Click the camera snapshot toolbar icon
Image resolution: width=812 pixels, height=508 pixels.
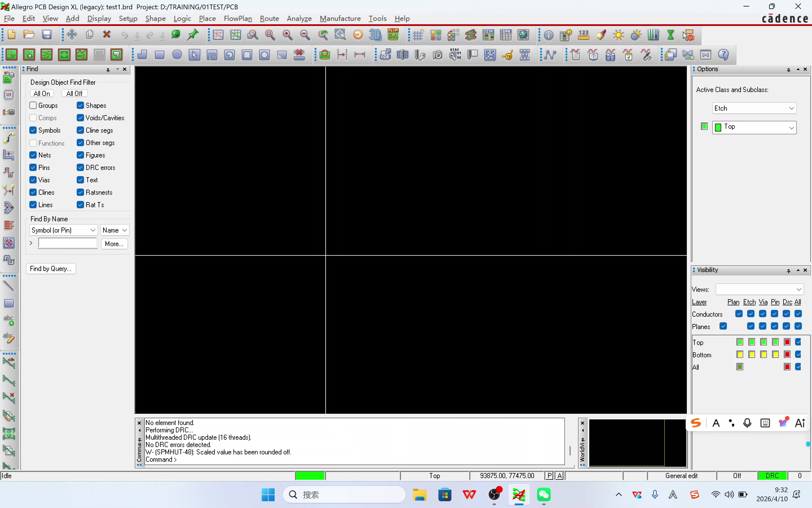pyautogui.click(x=438, y=54)
